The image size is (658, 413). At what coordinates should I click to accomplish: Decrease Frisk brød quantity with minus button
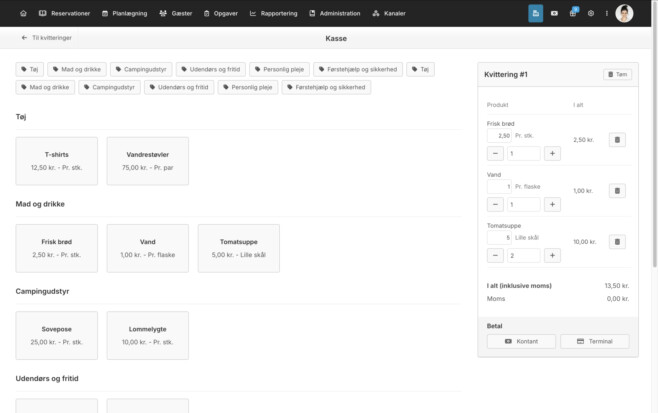(495, 154)
